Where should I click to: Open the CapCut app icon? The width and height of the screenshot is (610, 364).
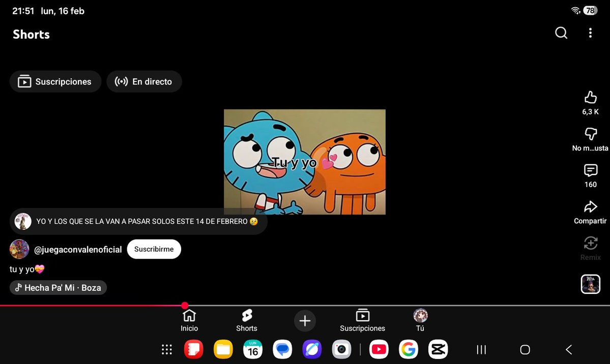point(438,350)
